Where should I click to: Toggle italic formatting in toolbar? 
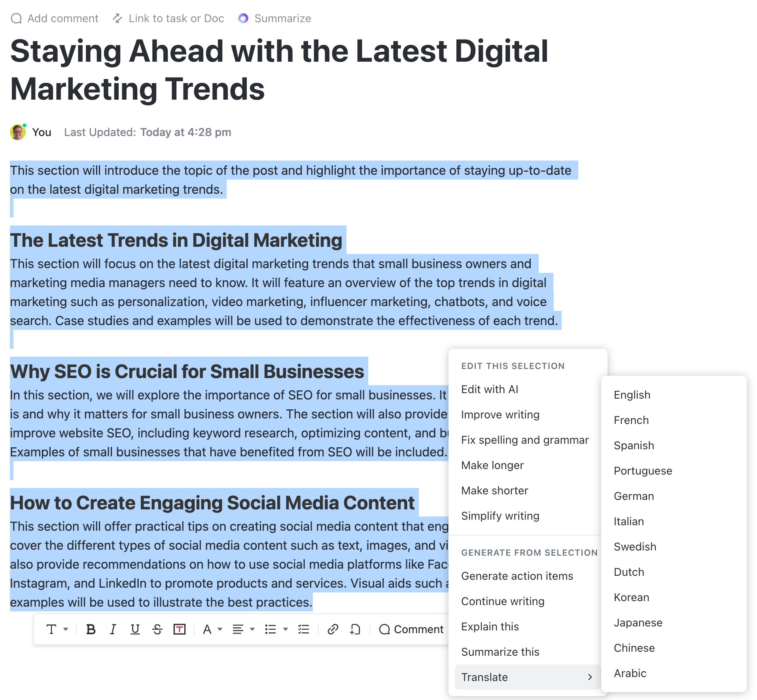pyautogui.click(x=113, y=629)
